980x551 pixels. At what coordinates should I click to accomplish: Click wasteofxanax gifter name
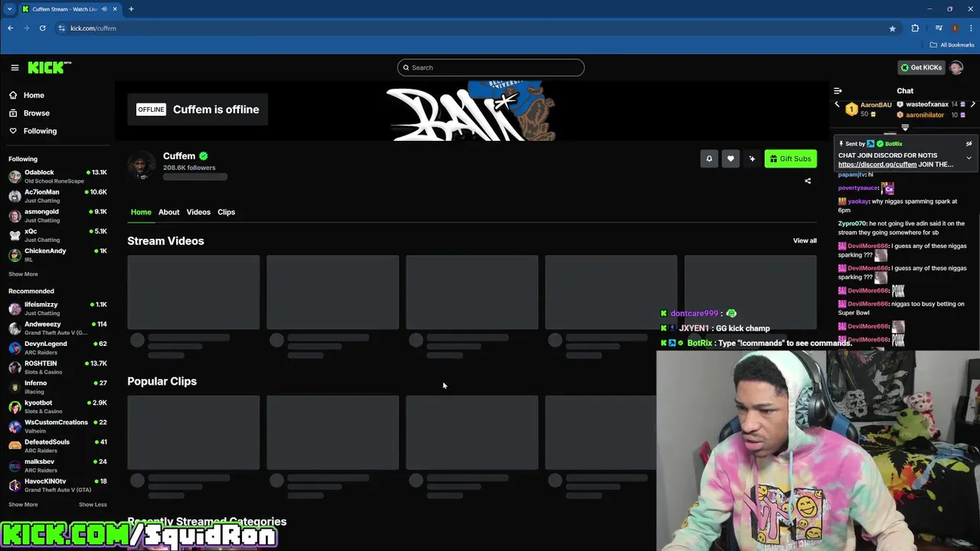pos(927,104)
